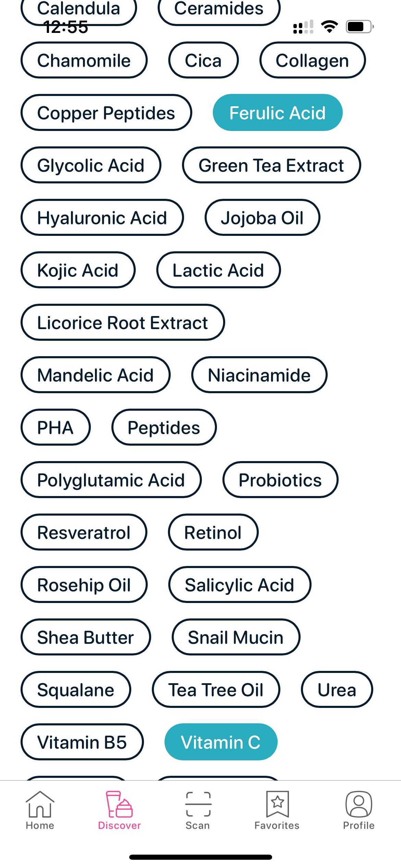Turn on the Snail Mucin filter
401x868 pixels.
point(236,637)
